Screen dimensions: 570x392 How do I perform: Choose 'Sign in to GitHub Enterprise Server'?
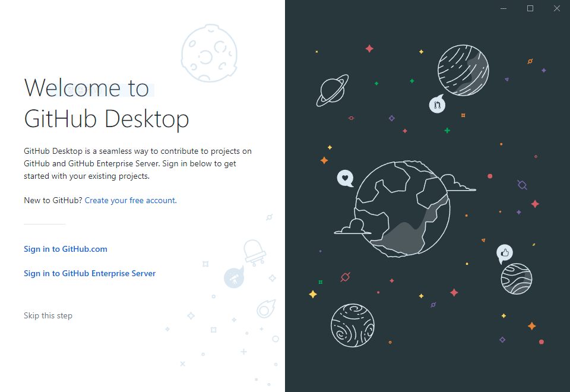90,273
